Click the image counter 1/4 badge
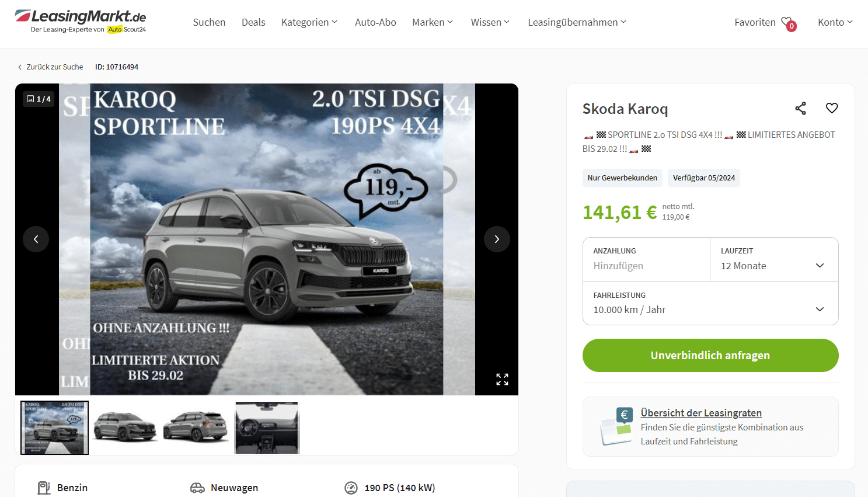Image resolution: width=868 pixels, height=497 pixels. tap(39, 99)
